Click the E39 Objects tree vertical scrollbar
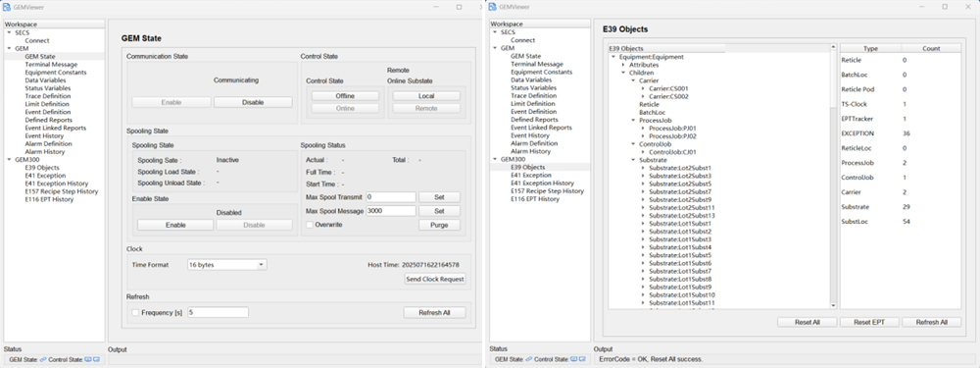 tap(833, 177)
